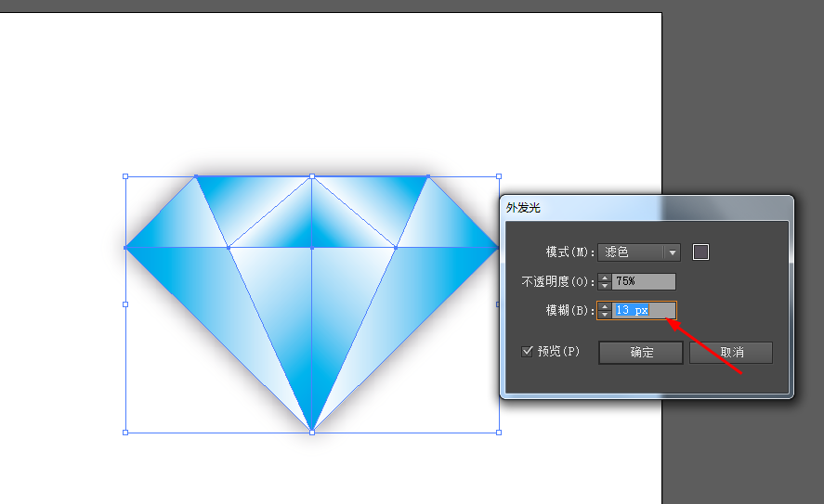Viewport: 824px width, 504px height.
Task: Increase blur with the up stepper arrow
Action: point(605,306)
